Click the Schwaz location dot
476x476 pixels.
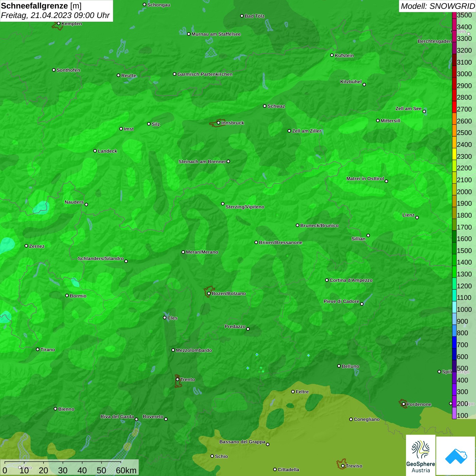(265, 106)
